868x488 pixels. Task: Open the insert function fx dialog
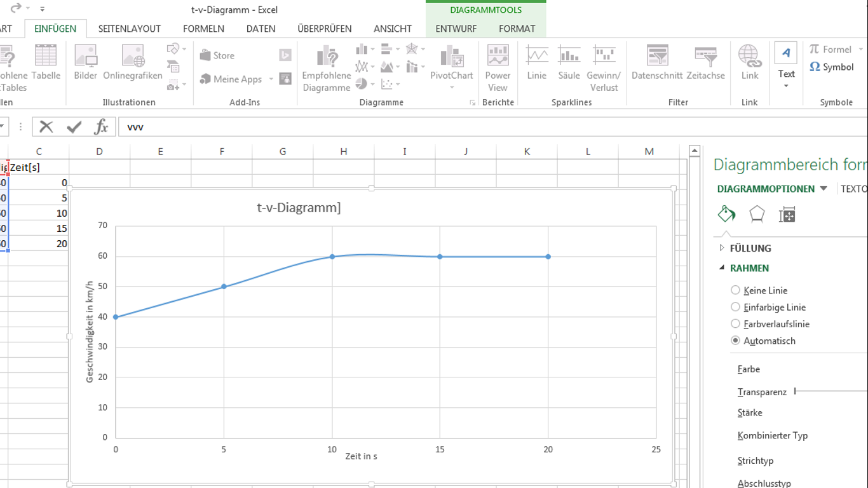pos(101,126)
